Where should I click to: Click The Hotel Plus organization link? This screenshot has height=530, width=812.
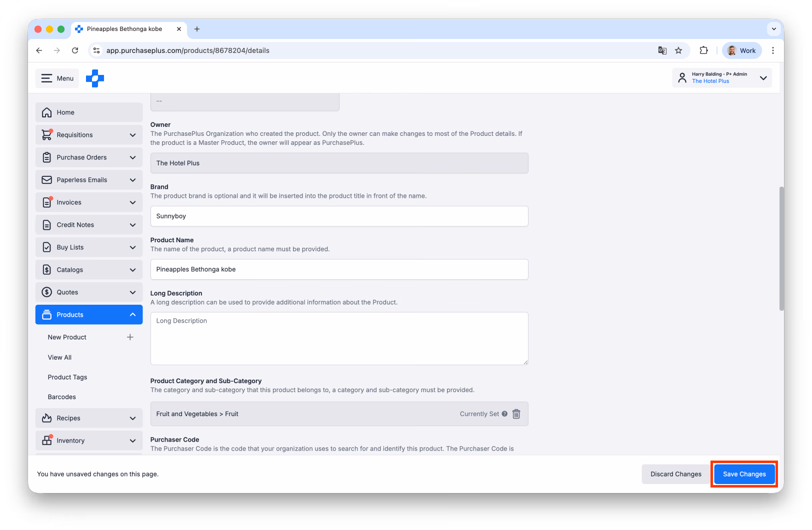coord(710,81)
